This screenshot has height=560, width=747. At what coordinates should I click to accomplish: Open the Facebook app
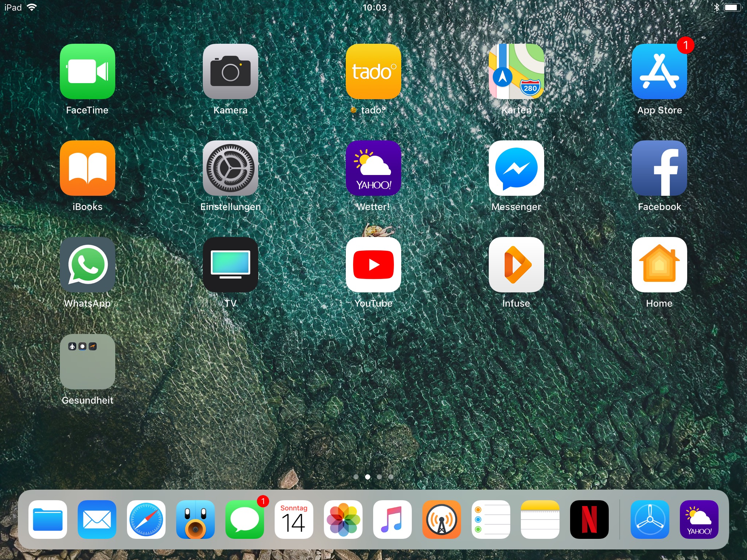(x=659, y=168)
